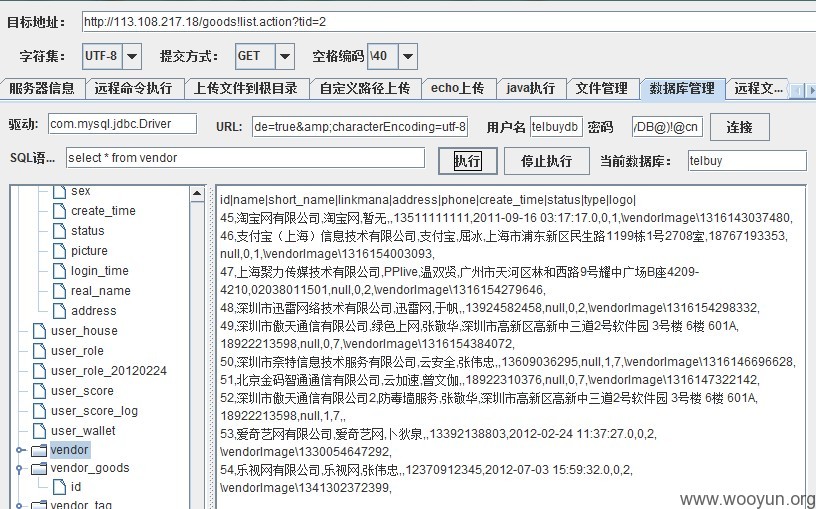Select the user_house table in tree
816x509 pixels.
84,330
